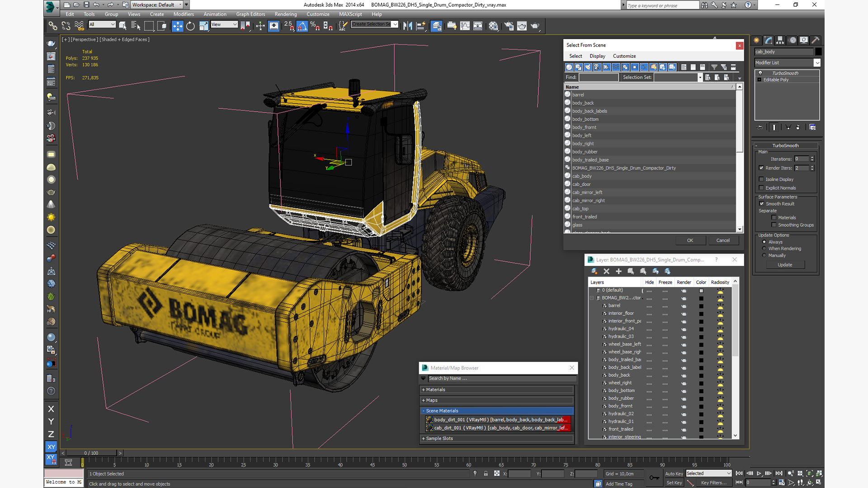
Task: Click the Set Key button
Action: coord(674,483)
